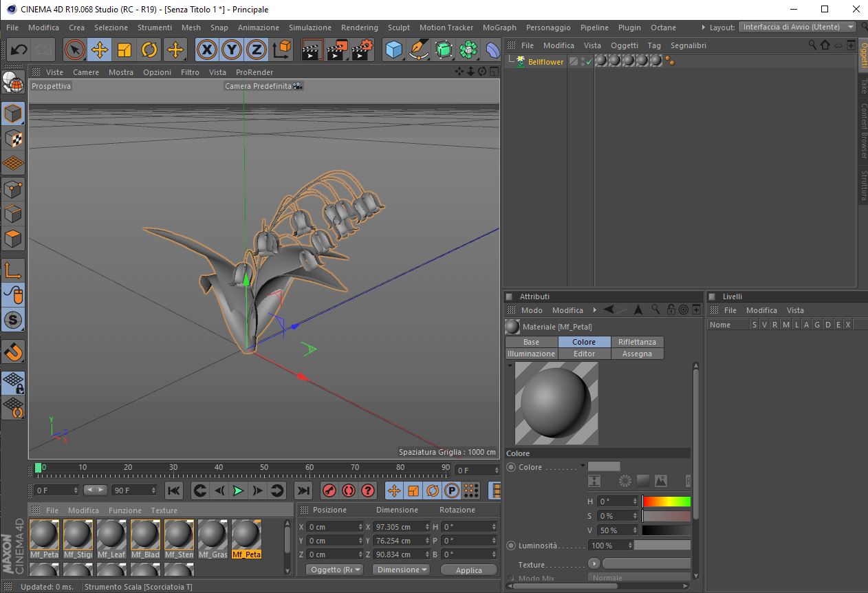This screenshot has height=593, width=868.
Task: Open the green array cloner icon
Action: 468,50
